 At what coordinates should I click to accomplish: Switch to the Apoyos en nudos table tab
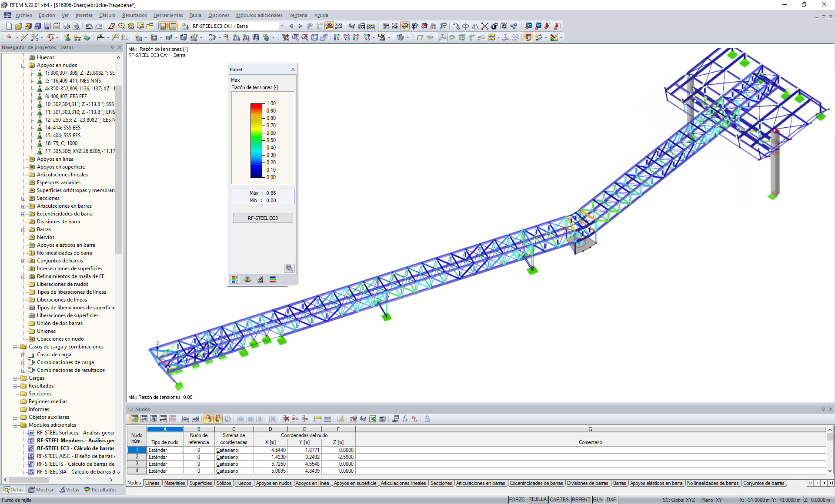click(x=274, y=483)
